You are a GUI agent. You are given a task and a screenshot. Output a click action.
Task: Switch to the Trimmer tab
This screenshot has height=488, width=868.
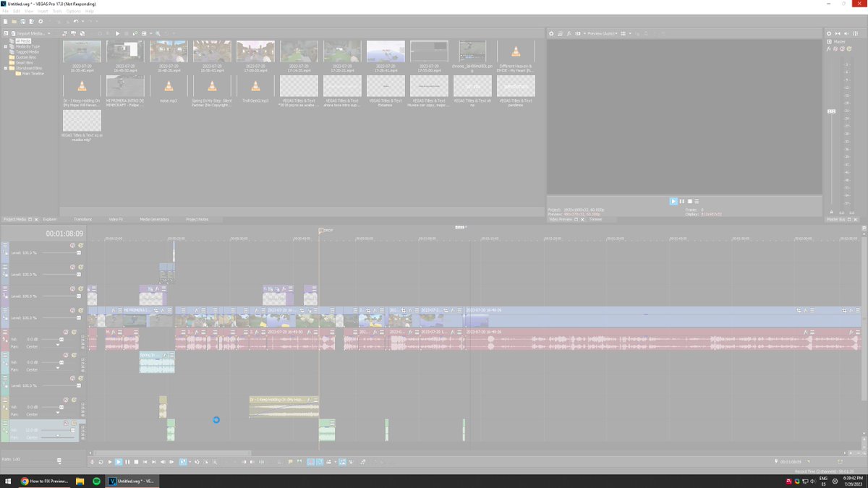point(595,219)
